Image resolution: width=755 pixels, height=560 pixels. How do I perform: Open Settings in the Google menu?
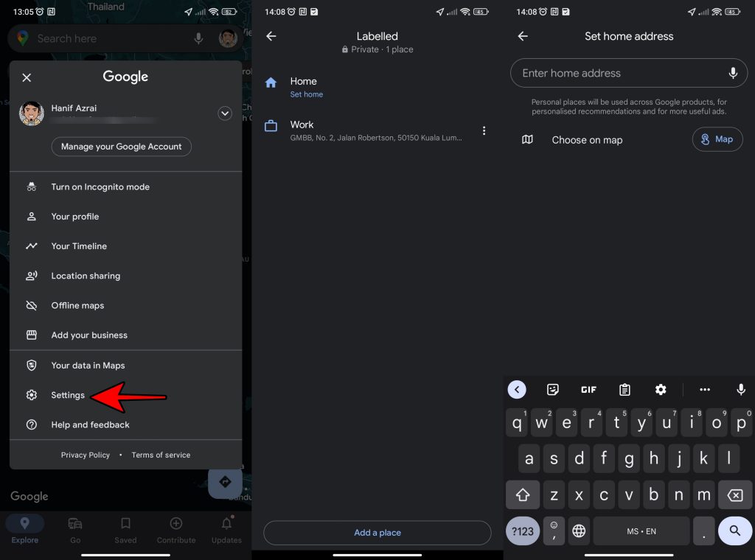click(125, 396)
